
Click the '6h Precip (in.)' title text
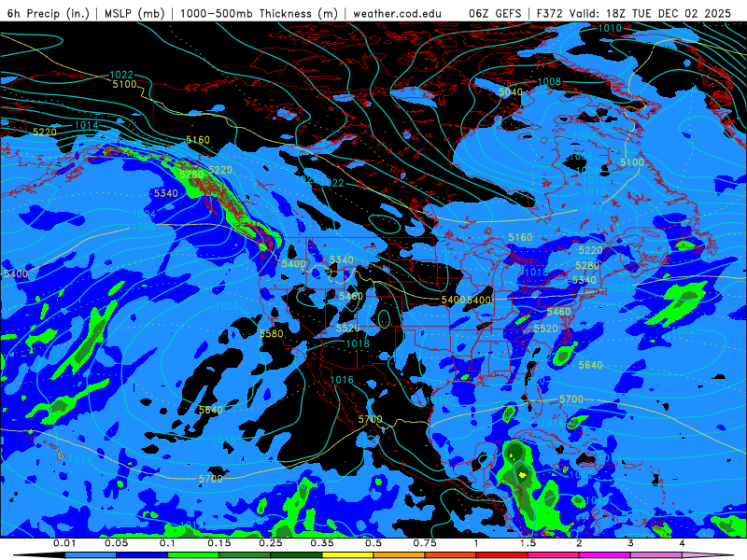[49, 13]
